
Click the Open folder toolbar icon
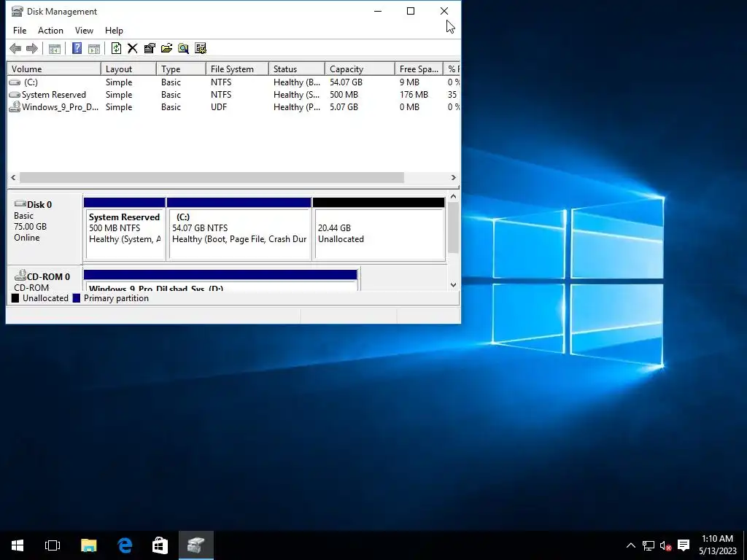click(166, 48)
